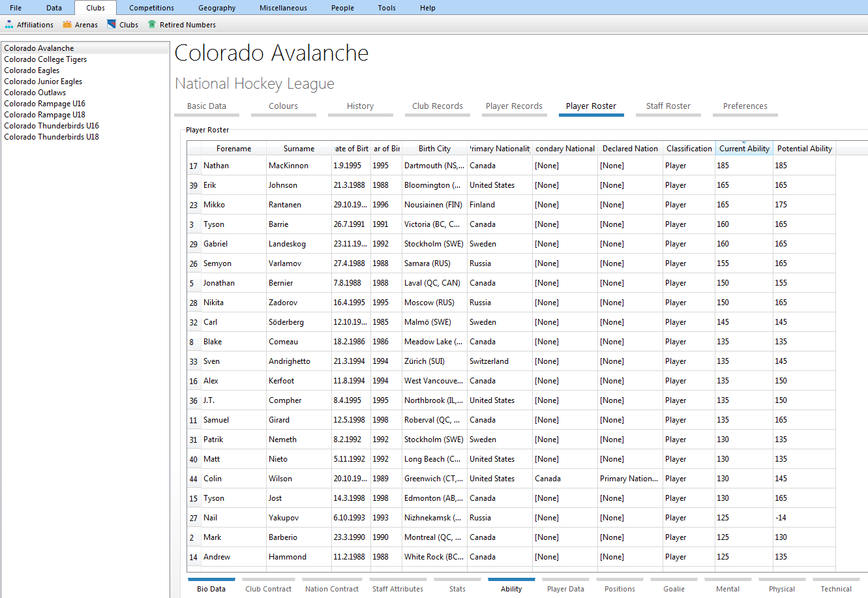
Task: Click the Arenas toolbar icon
Action: pyautogui.click(x=67, y=25)
